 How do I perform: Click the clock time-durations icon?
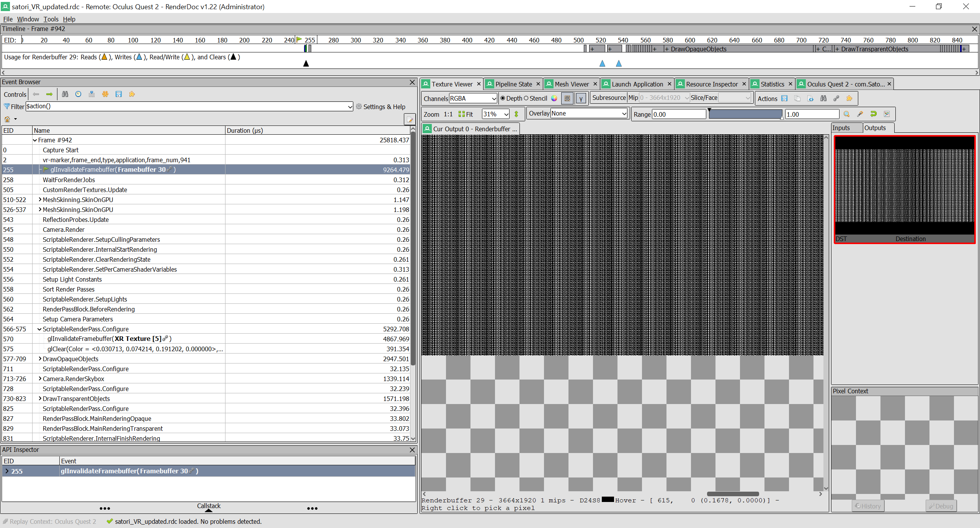(x=78, y=94)
